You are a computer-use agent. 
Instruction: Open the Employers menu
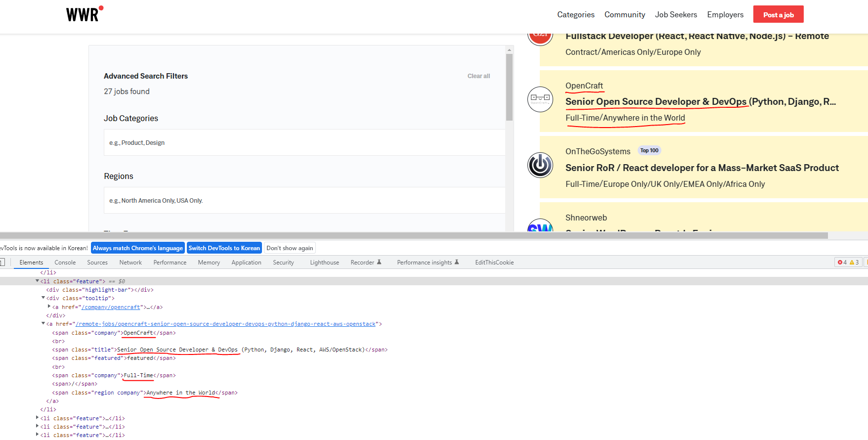tap(725, 14)
